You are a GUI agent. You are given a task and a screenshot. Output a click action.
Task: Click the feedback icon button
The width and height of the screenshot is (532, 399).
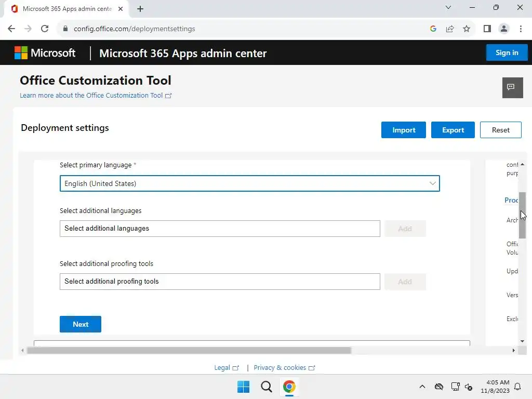click(512, 87)
